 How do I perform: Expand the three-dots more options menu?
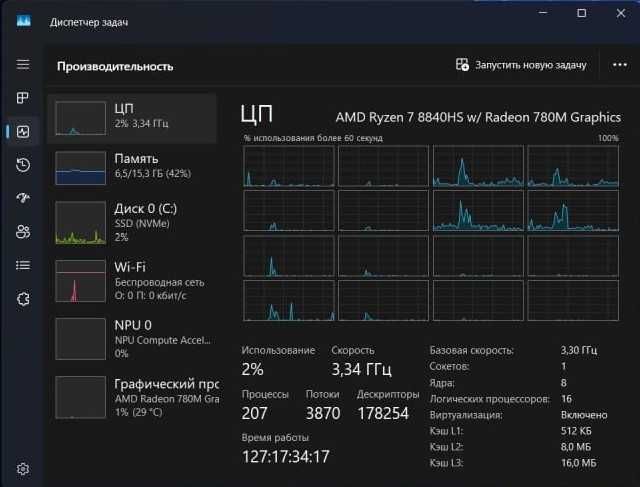coord(620,65)
